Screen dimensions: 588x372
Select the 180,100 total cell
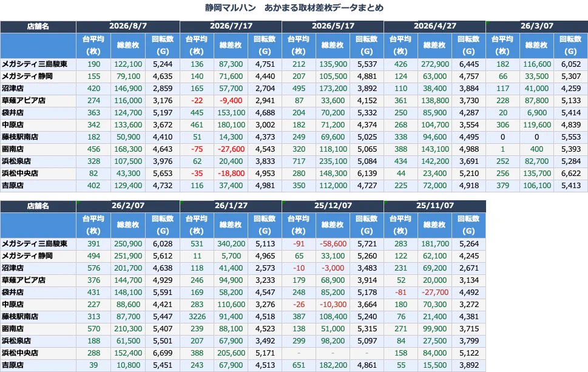[x=231, y=125]
